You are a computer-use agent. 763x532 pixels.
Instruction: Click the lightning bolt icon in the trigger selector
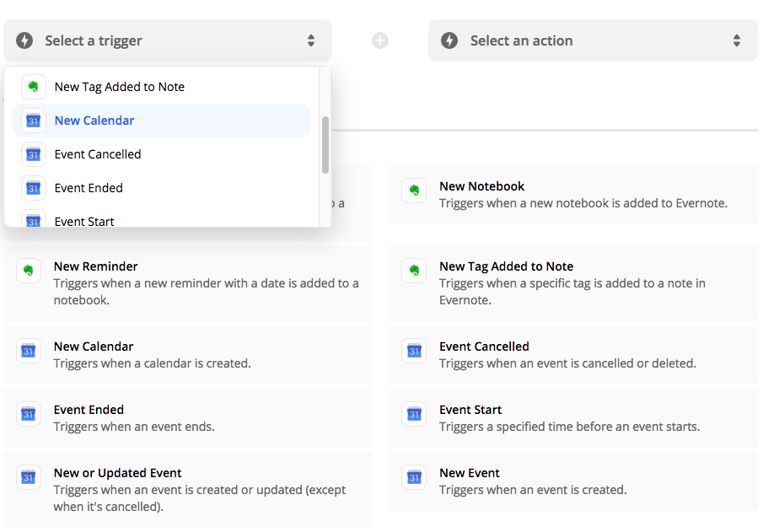click(27, 40)
